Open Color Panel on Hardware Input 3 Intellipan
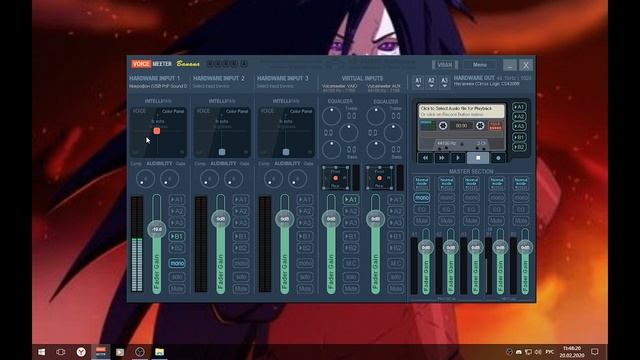This screenshot has height=360, width=640. (301, 111)
